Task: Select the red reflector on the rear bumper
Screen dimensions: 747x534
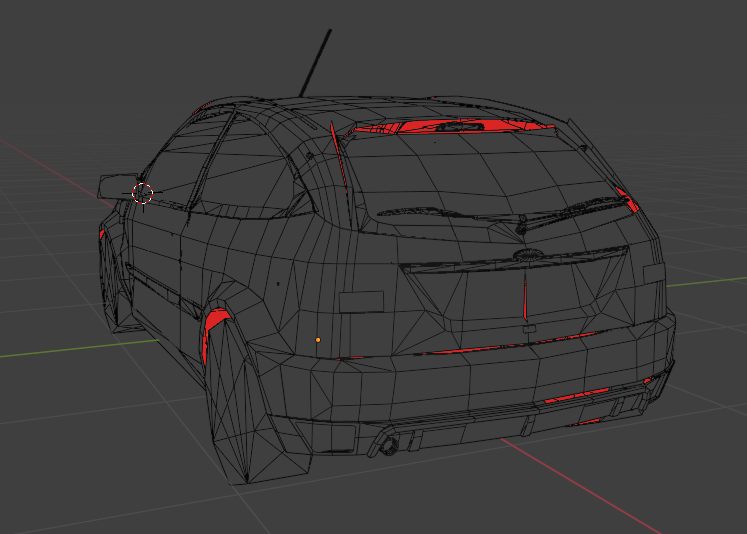Action: (578, 396)
